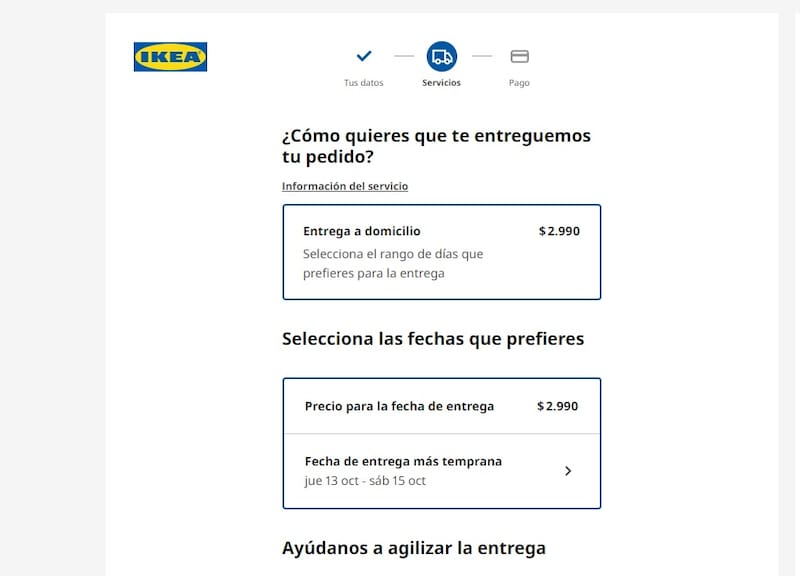
Task: Click the $2.990 price in the delivery-date row
Action: [557, 406]
